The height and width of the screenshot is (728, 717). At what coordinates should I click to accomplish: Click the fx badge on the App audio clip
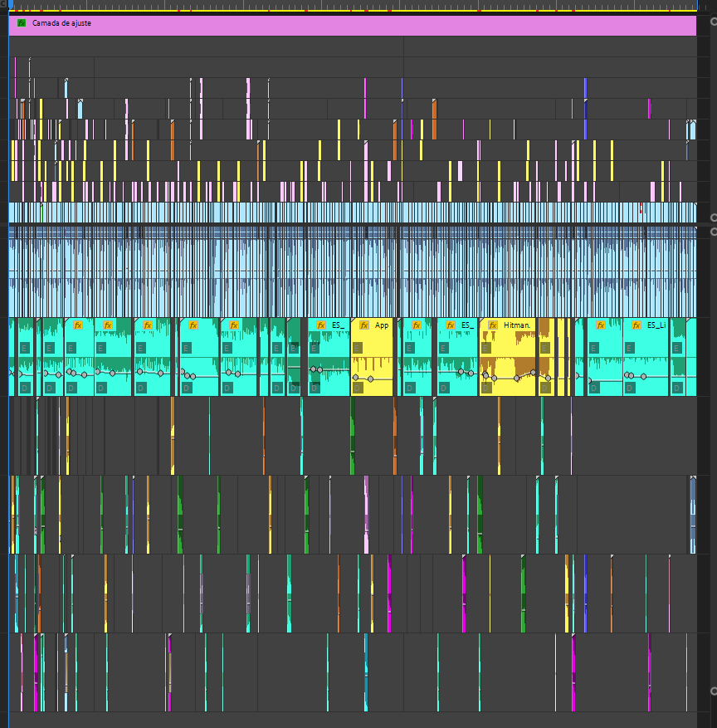[x=364, y=325]
